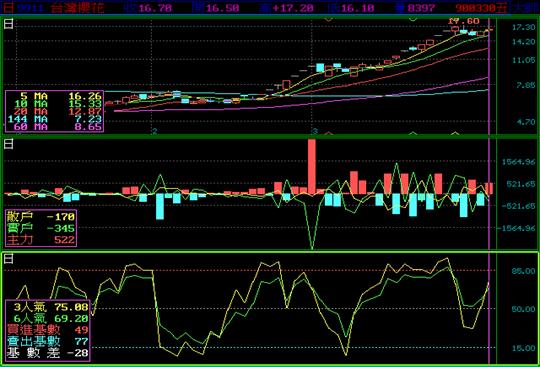Select the 3人氣 indicator label
The width and height of the screenshot is (540, 367).
pyautogui.click(x=30, y=307)
